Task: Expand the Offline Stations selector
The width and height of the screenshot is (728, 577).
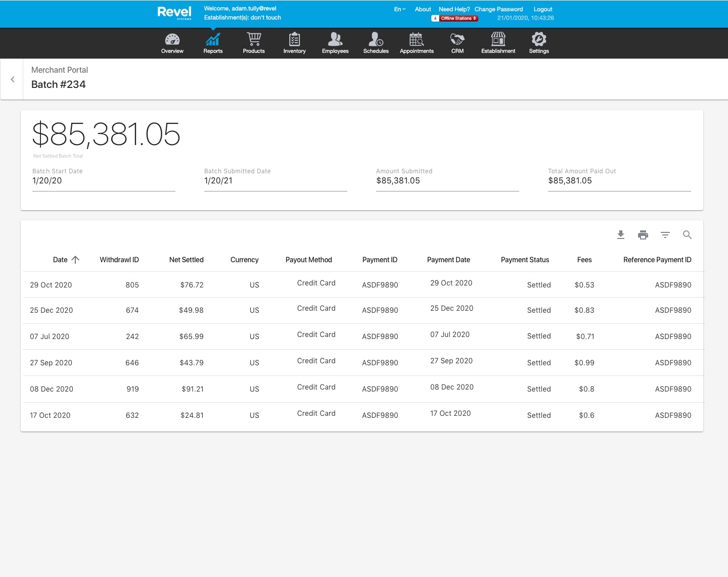Action: point(458,18)
